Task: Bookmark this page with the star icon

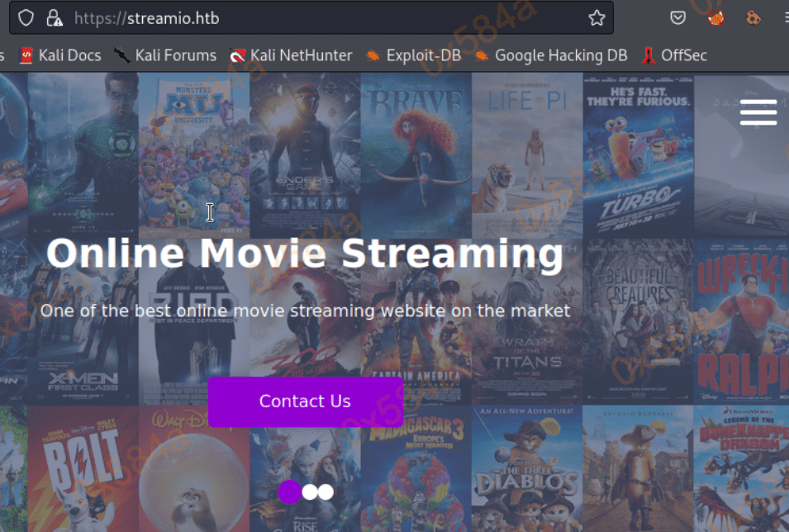Action: 597,17
